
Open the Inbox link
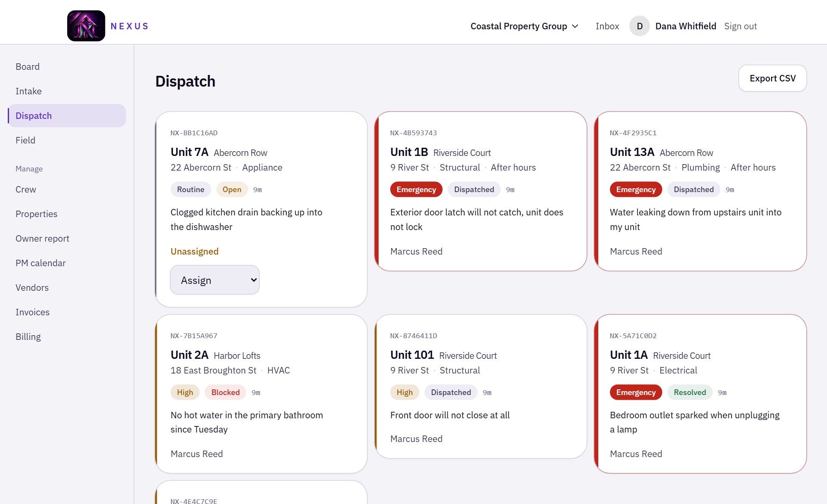607,26
